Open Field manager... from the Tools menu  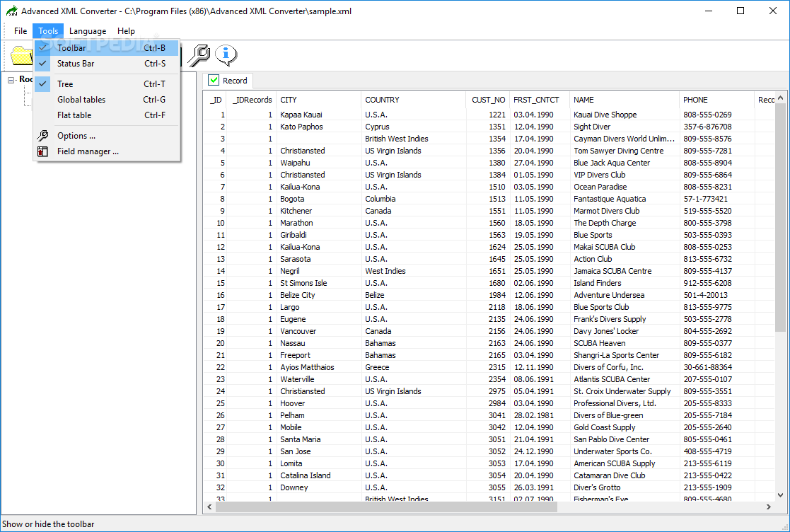coord(106,151)
